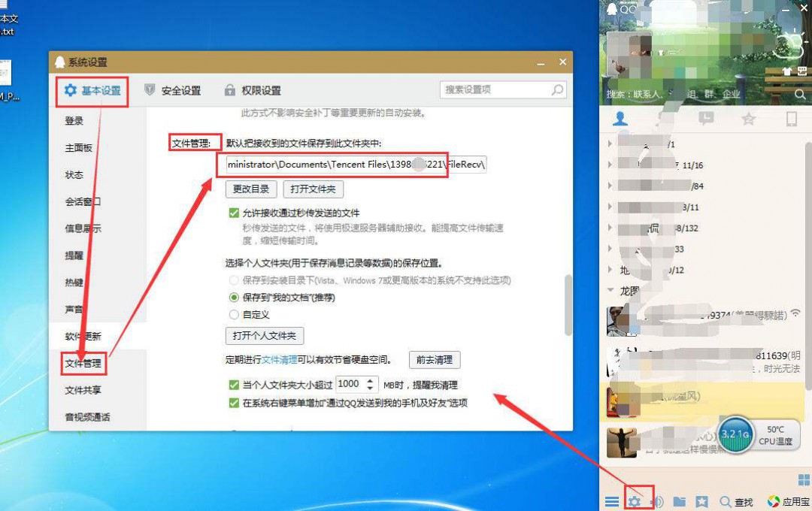Image resolution: width=812 pixels, height=511 pixels.
Task: Select 登录 in settings sidebar
Action: (x=74, y=121)
